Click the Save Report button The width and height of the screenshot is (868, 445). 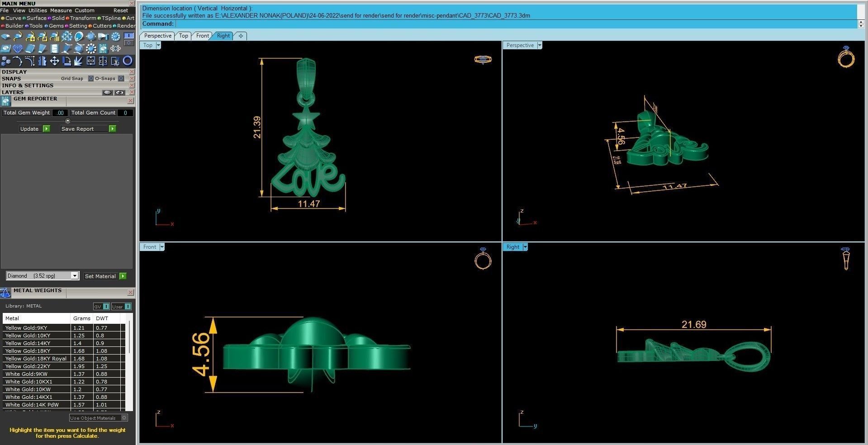(88, 129)
